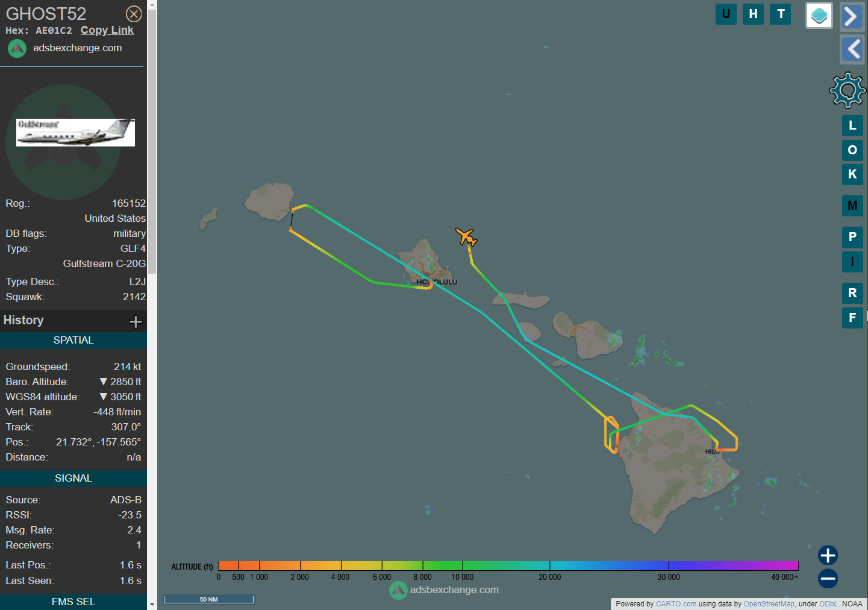Click the WGS84 altitude 3050 ft value
The height and width of the screenshot is (610, 868).
coord(120,397)
